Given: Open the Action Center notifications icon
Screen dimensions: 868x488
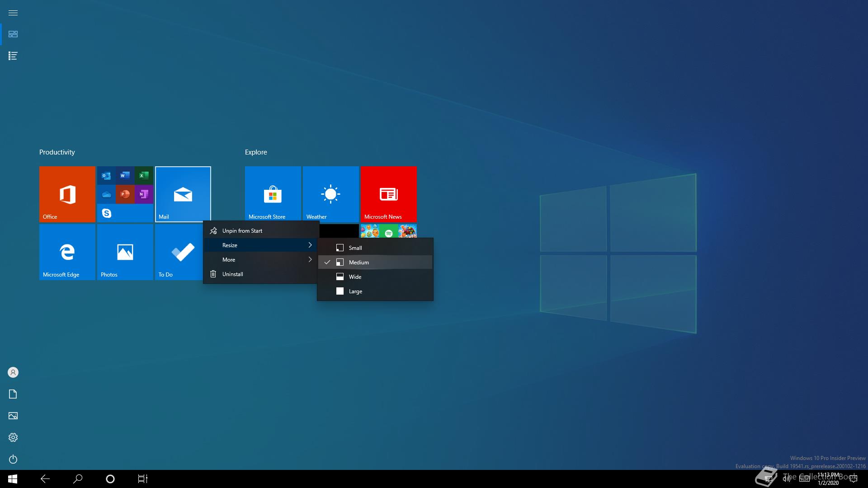Looking at the screenshot, I should click(x=854, y=479).
